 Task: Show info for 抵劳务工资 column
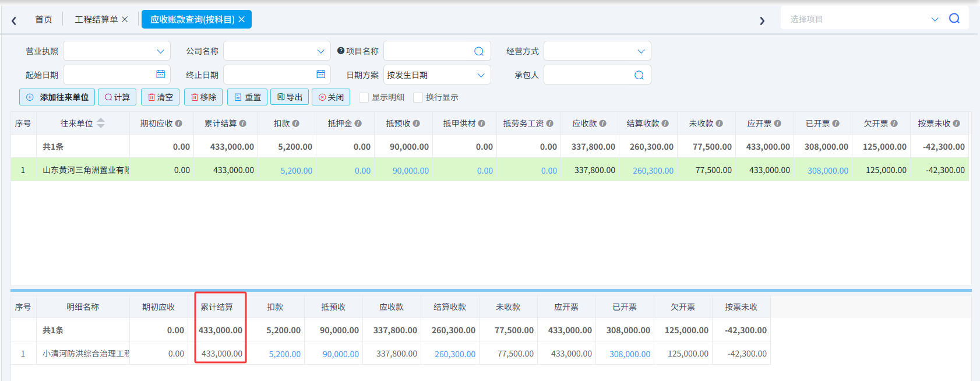pos(550,124)
